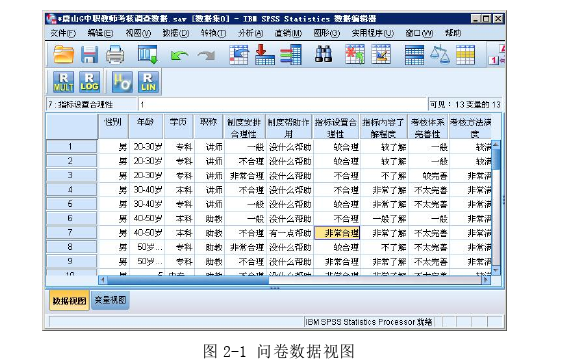Open the 数据(D) menu
Screen dimensions: 564x361
(x=175, y=33)
